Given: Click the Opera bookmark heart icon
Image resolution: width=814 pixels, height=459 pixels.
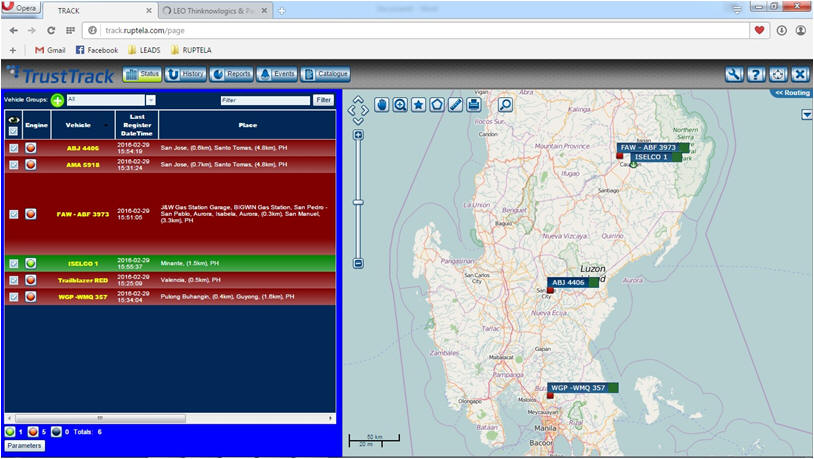Looking at the screenshot, I should (x=759, y=30).
